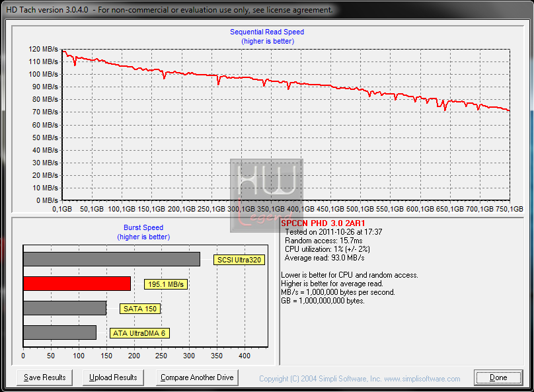Click Average read: 93.0 MB/s text
The height and width of the screenshot is (392, 534).
(x=324, y=258)
